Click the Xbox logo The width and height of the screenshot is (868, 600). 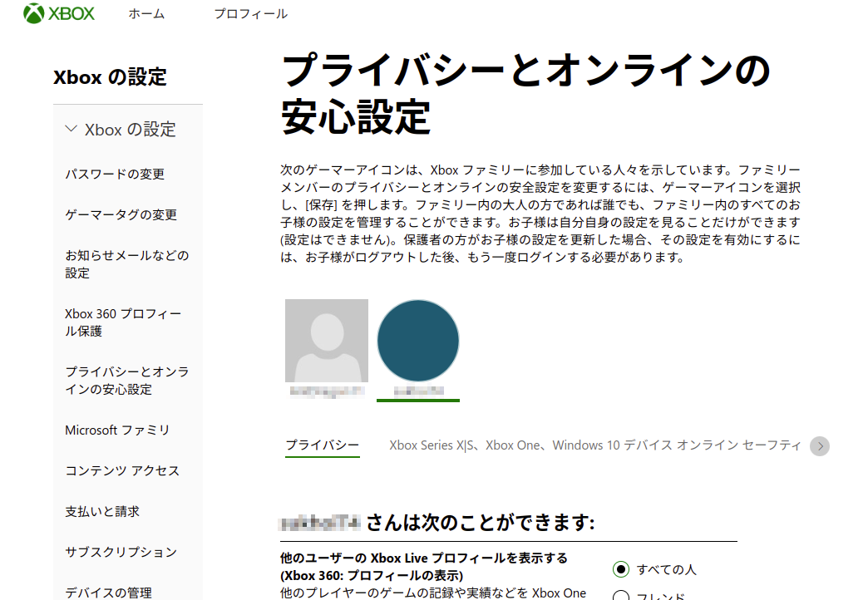[x=59, y=13]
